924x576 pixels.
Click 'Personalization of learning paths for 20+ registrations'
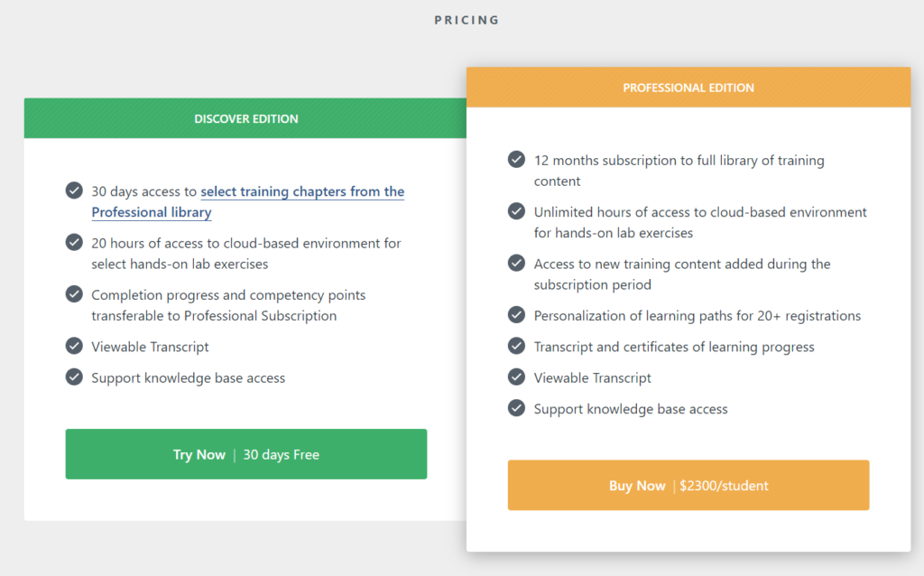point(698,316)
